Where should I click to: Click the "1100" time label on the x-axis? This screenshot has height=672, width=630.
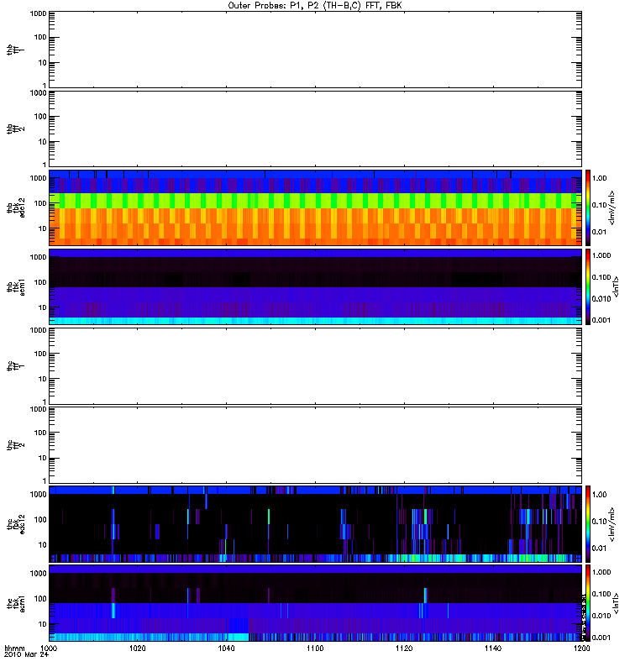tap(315, 648)
